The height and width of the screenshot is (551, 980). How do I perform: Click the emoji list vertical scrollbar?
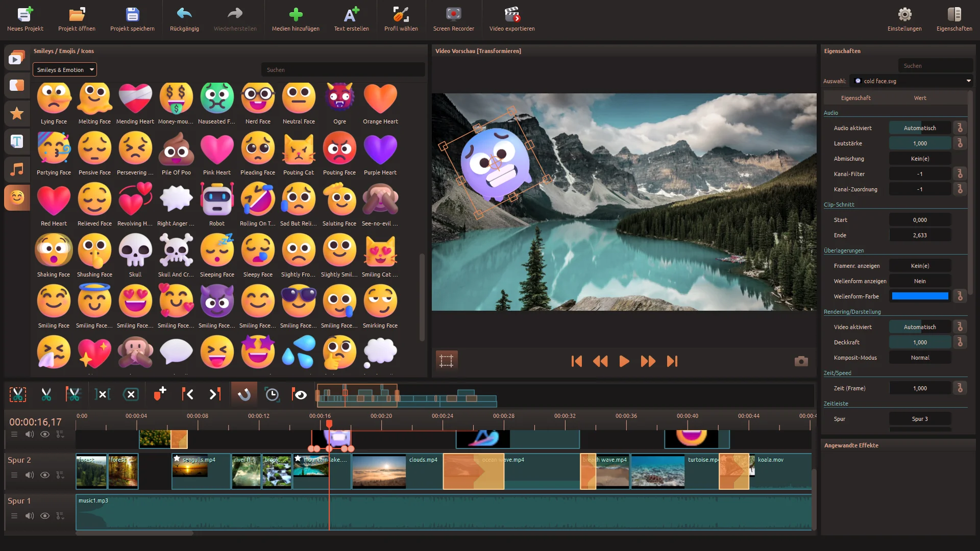coord(422,297)
